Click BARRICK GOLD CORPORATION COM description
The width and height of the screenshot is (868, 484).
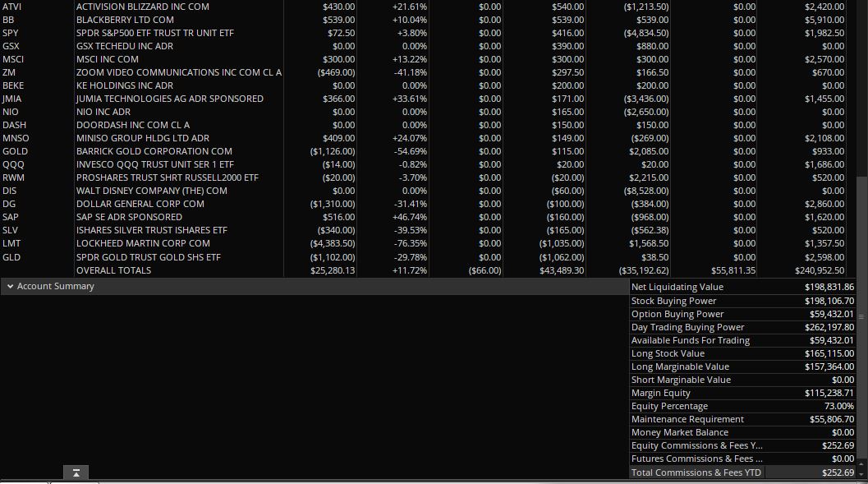pyautogui.click(x=154, y=151)
